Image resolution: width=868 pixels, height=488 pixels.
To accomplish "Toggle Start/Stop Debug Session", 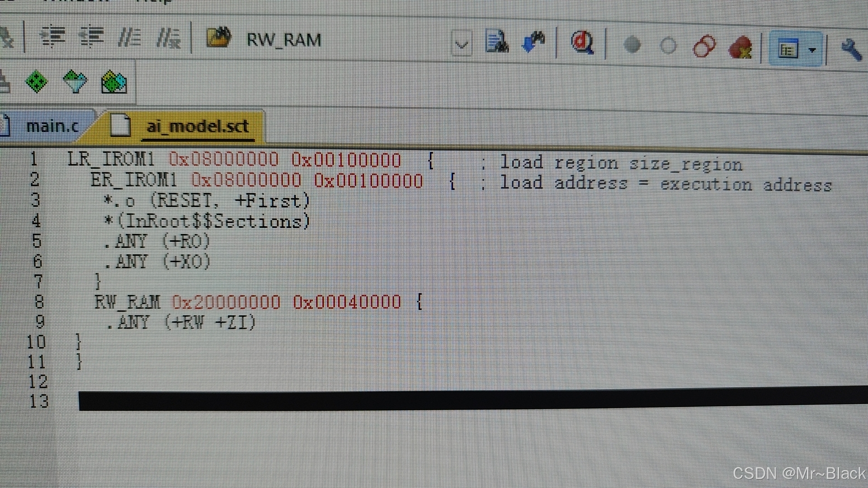I will click(x=582, y=43).
